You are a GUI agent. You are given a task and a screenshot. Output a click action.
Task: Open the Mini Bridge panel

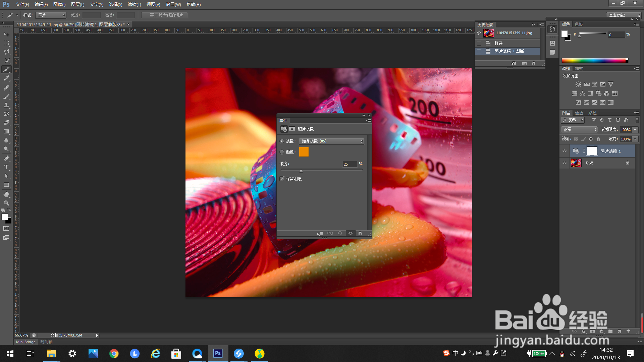(x=26, y=342)
